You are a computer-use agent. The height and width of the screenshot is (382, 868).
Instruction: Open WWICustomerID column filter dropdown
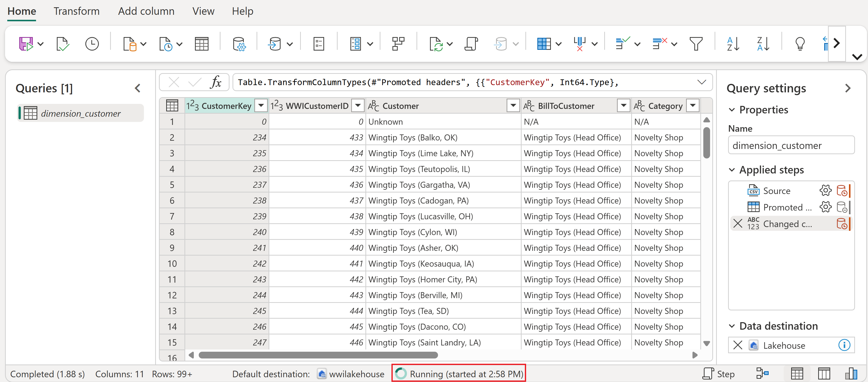(358, 106)
